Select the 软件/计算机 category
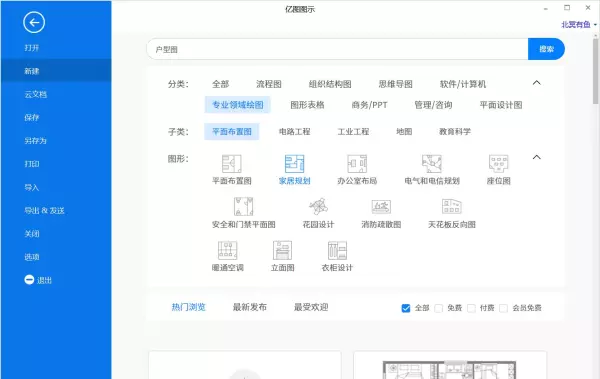The image size is (600, 379). tap(463, 84)
